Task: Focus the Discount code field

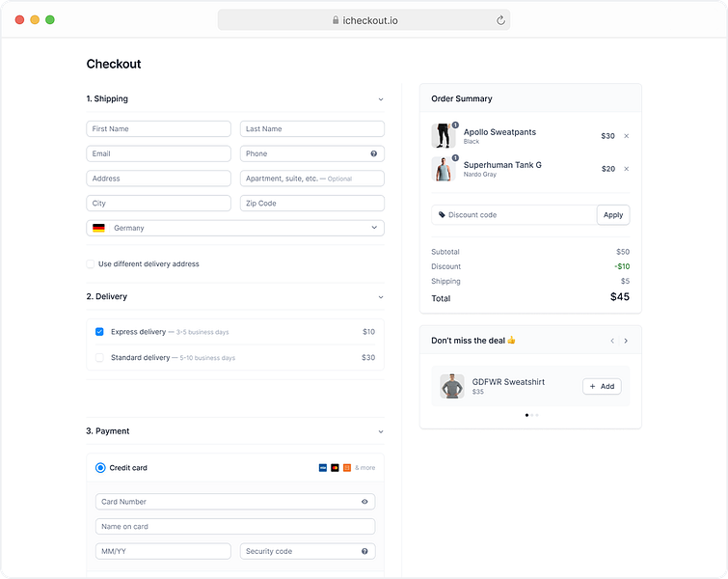Action: pos(514,214)
